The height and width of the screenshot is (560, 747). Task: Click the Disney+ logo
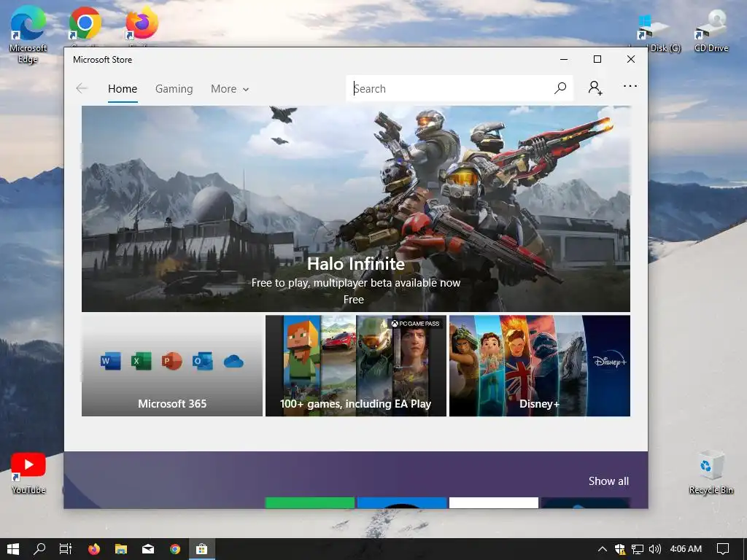click(x=610, y=360)
